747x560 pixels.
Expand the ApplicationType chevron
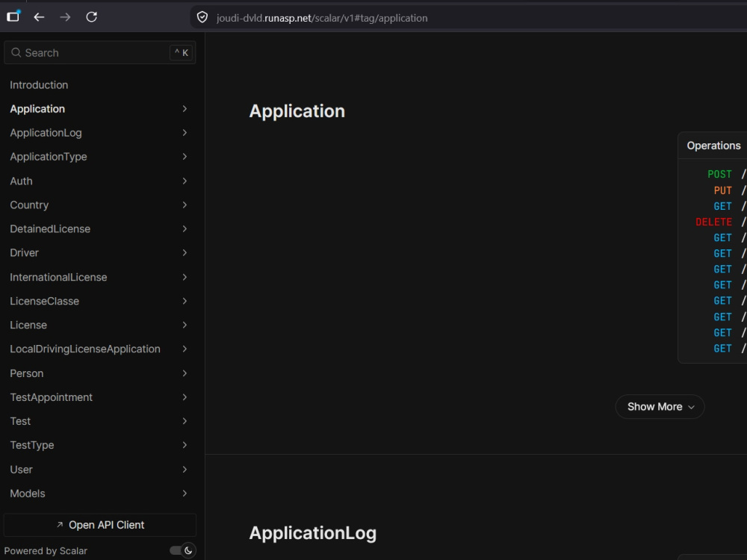click(185, 157)
